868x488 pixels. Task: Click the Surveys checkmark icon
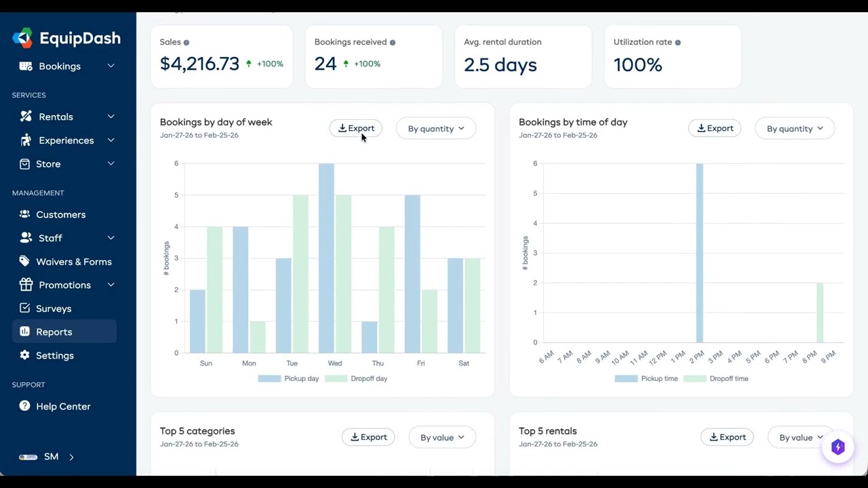pos(25,308)
